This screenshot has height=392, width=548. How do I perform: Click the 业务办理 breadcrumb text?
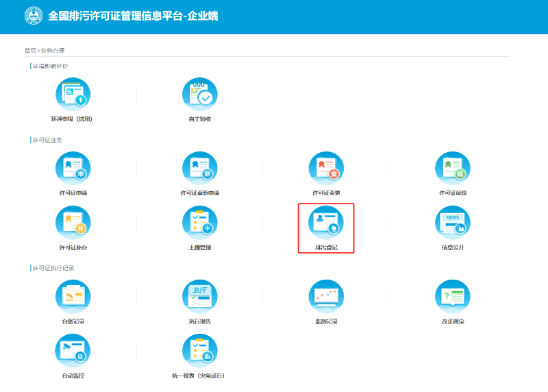(52, 51)
